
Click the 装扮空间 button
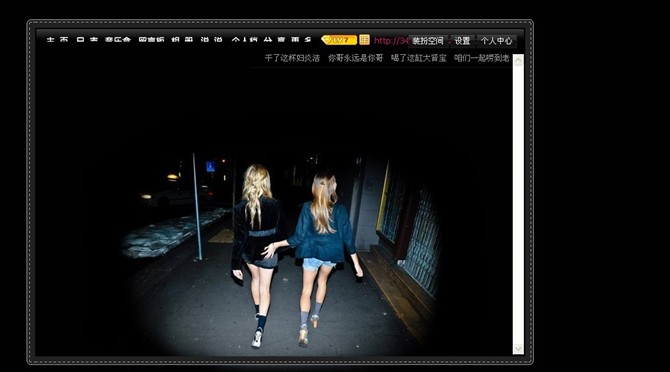click(428, 41)
